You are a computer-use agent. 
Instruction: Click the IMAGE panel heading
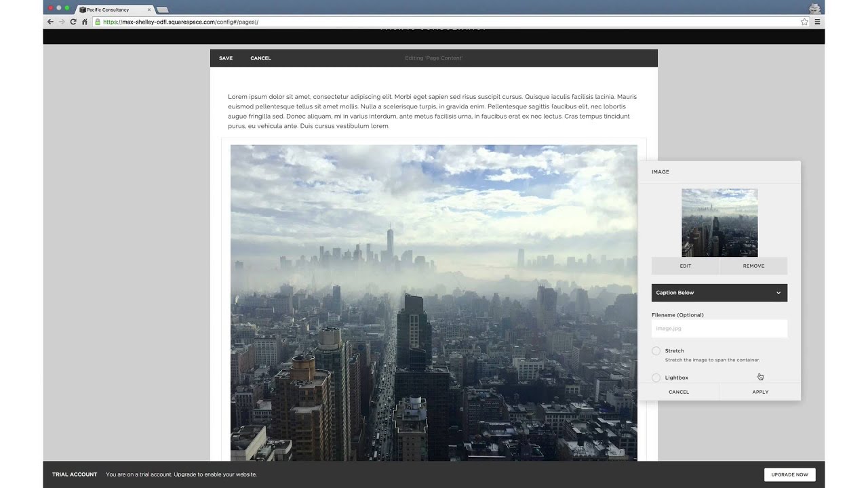660,172
